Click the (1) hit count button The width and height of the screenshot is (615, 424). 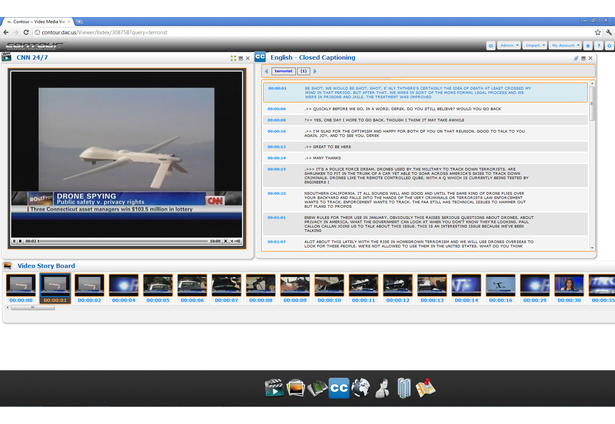(x=304, y=71)
